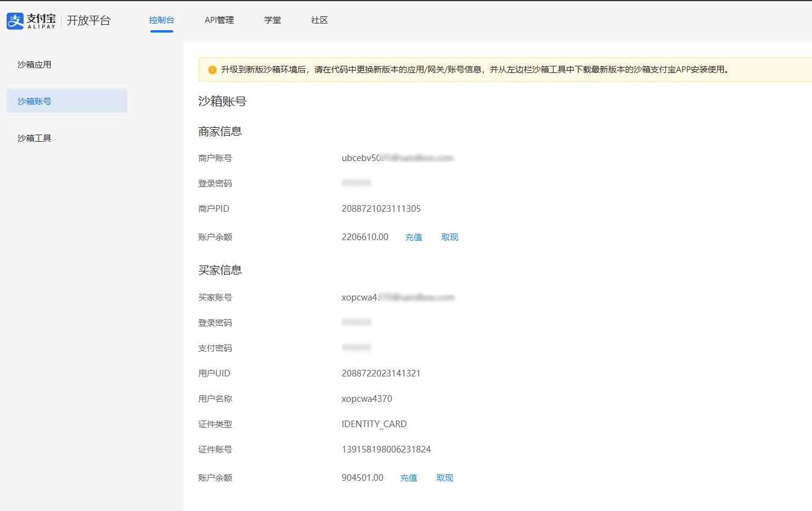Click the 证件类型 label
812x511 pixels.
point(215,424)
